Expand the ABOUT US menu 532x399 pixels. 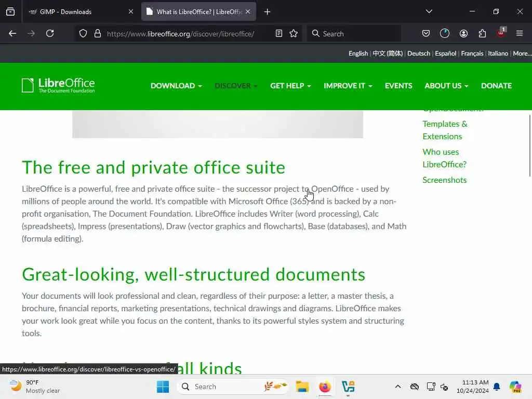point(446,86)
